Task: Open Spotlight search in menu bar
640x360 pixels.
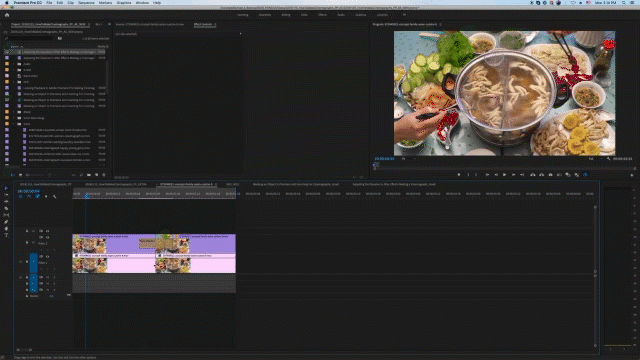Action: [x=624, y=2]
